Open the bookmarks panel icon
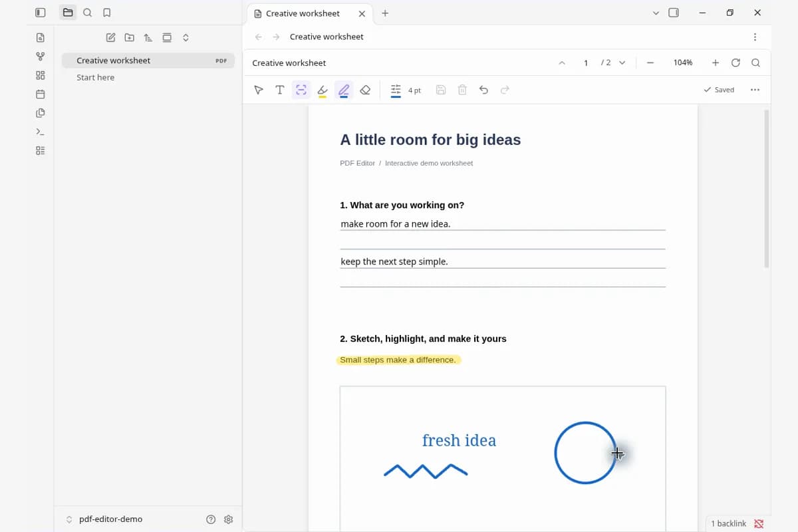 point(106,13)
